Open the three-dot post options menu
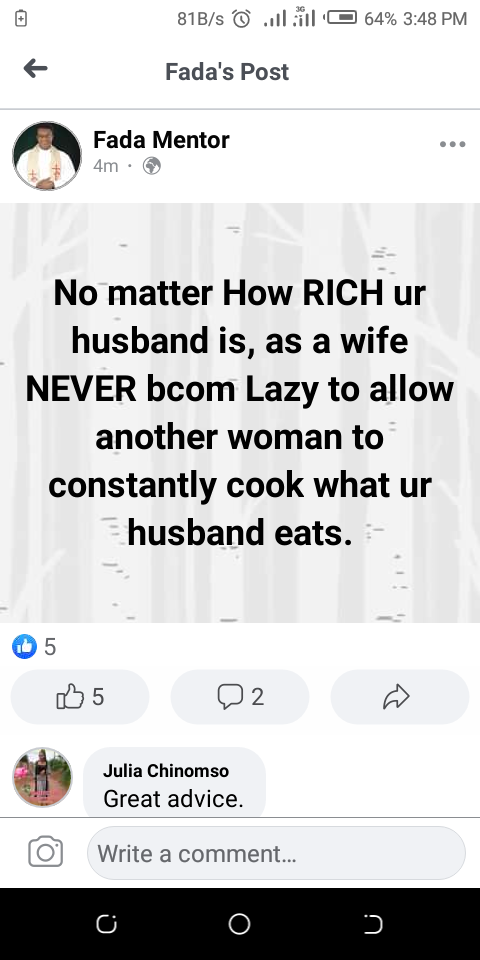The height and width of the screenshot is (960, 480). 452,144
